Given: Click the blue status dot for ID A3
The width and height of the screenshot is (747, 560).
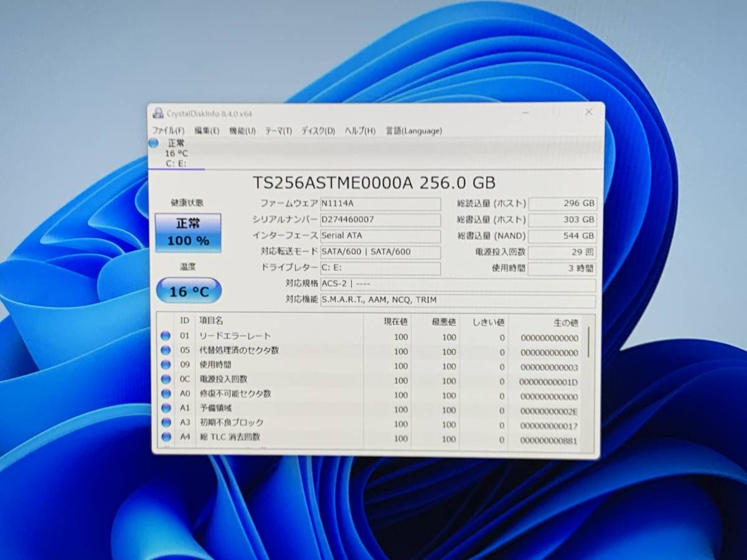Looking at the screenshot, I should [x=166, y=423].
